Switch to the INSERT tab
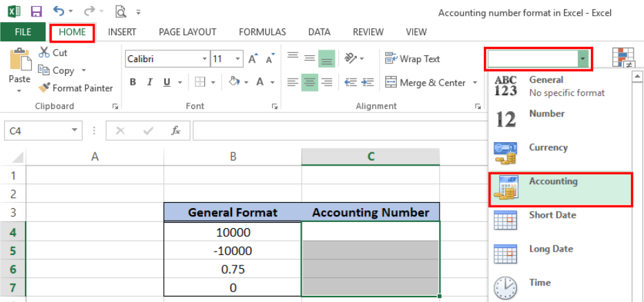Screen dimensions: 644x302 click(x=122, y=32)
